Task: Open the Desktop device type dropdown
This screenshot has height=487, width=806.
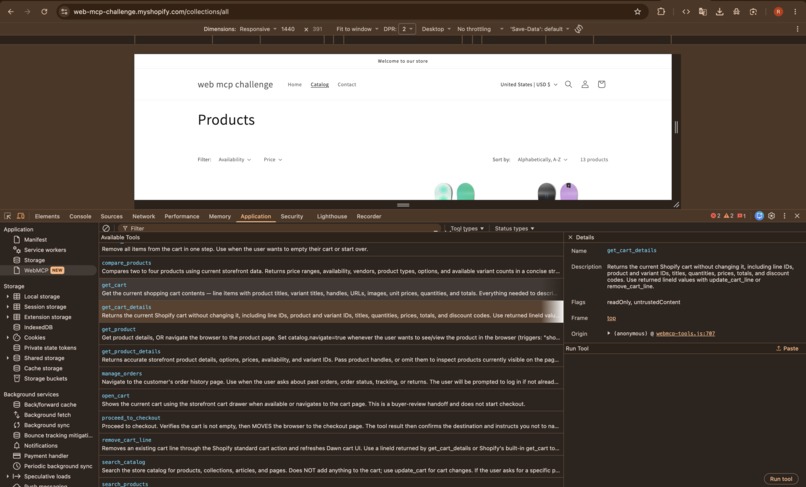Action: click(436, 29)
